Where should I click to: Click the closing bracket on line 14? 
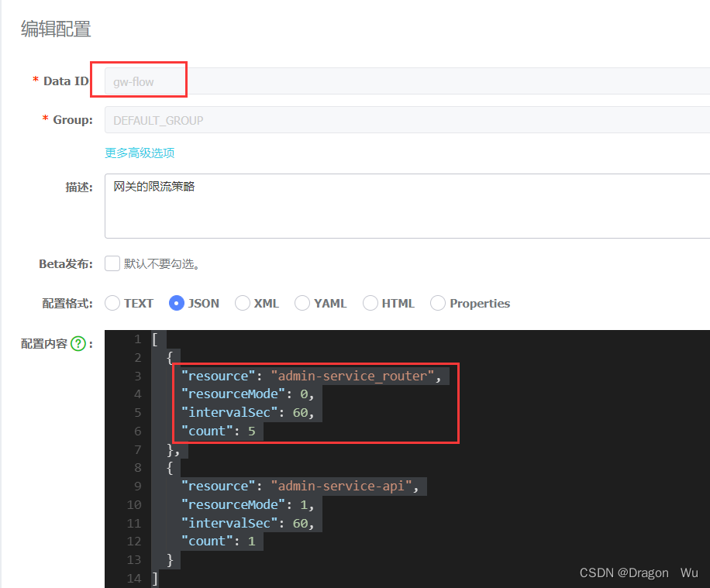(155, 577)
